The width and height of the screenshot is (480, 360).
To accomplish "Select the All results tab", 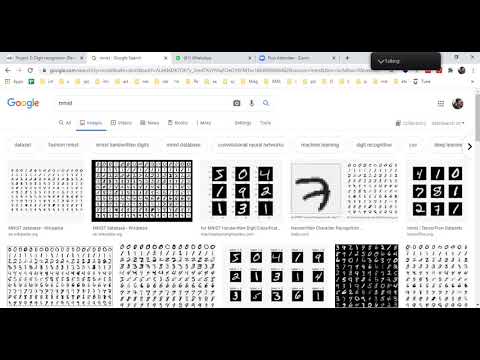I will (65, 123).
